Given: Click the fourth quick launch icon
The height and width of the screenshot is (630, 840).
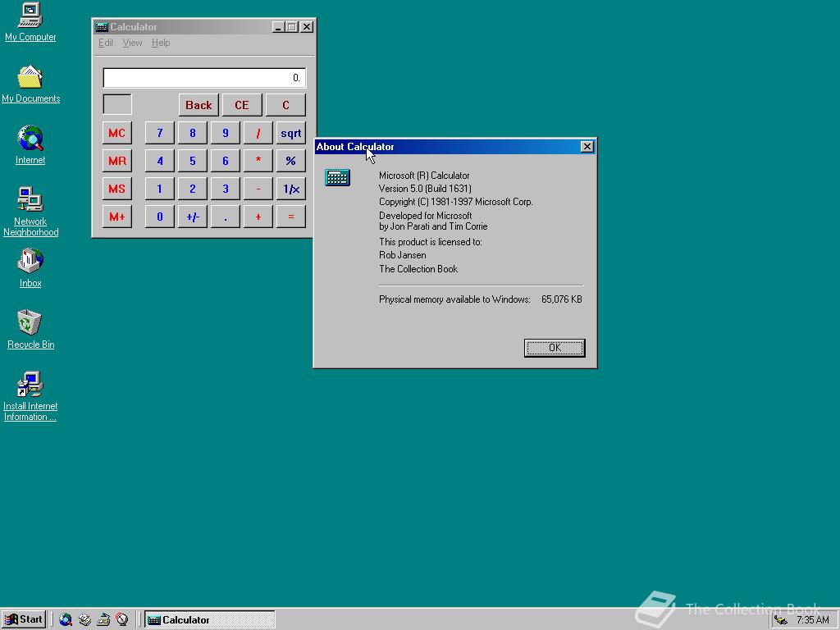Looking at the screenshot, I should (x=121, y=620).
